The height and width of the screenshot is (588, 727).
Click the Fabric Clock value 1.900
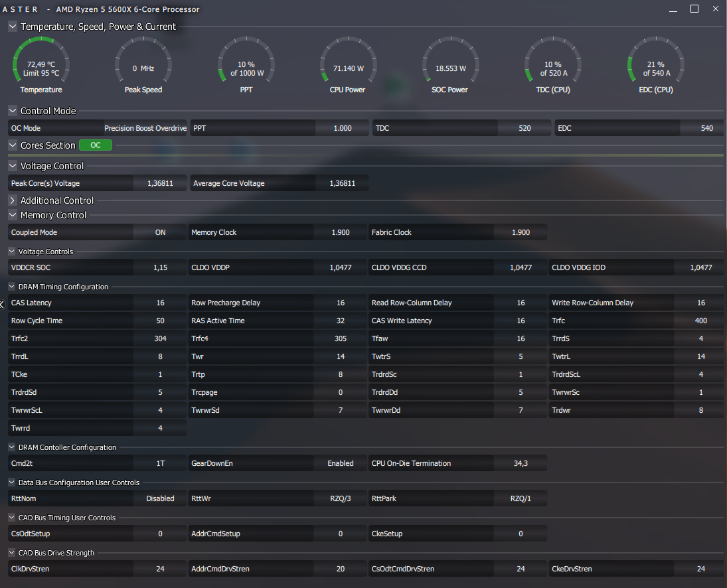point(521,232)
